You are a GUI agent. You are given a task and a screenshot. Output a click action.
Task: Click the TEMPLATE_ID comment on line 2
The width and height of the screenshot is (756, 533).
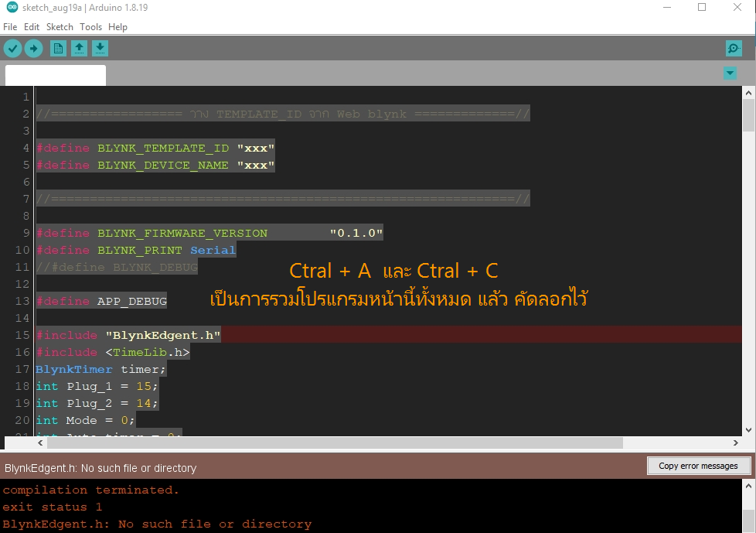tap(283, 114)
